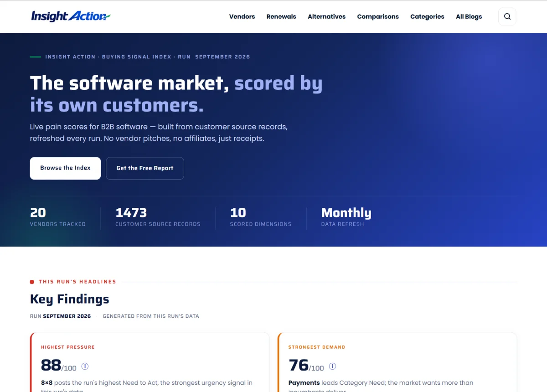Select the 20 Vendors Tracked stat
Image resolution: width=547 pixels, height=392 pixels.
(x=58, y=217)
